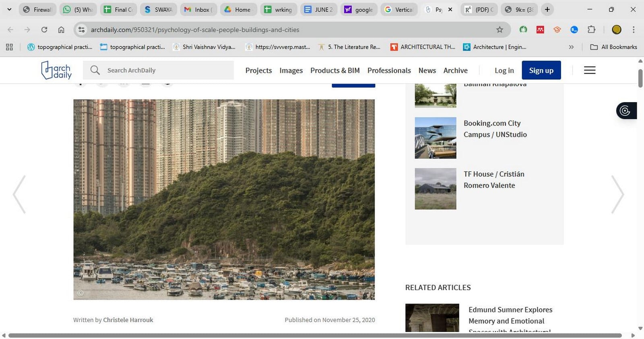Open the tab search dropdown arrow

9,9
